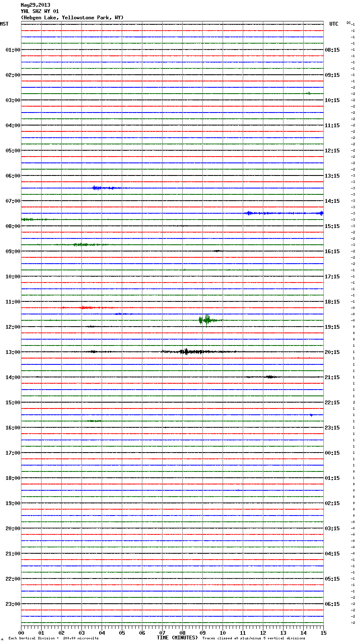Image resolution: width=357 pixels, height=644 pixels.
Task: Select the 04:00 MST row label
Action: pyautogui.click(x=13, y=126)
